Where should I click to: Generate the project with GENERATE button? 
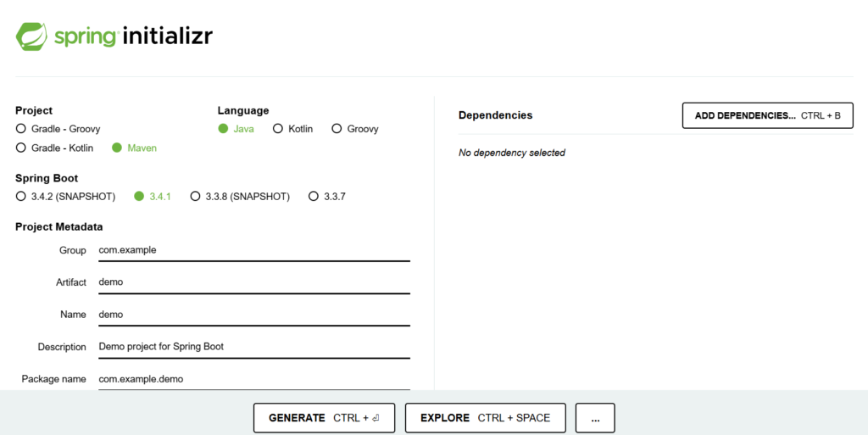[x=325, y=418]
